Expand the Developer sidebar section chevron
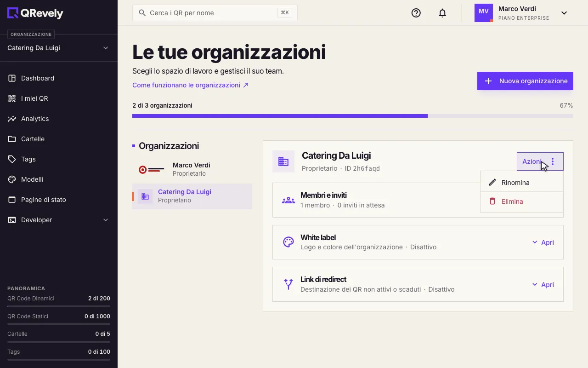 pyautogui.click(x=105, y=220)
